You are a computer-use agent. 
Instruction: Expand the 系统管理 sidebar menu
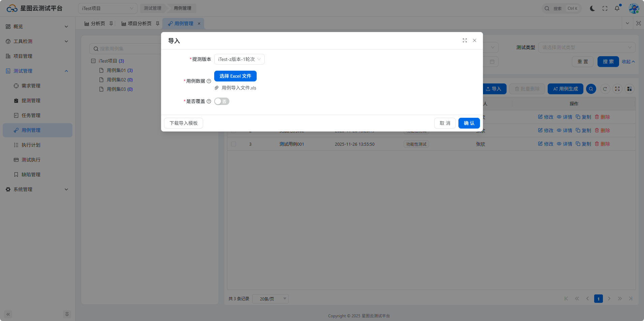tap(37, 189)
